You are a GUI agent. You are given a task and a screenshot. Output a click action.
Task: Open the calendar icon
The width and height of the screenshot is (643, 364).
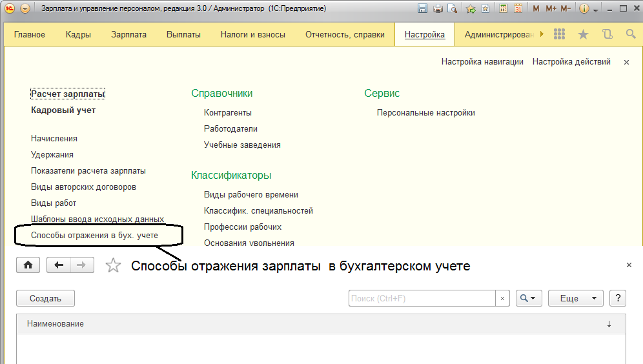coord(518,9)
